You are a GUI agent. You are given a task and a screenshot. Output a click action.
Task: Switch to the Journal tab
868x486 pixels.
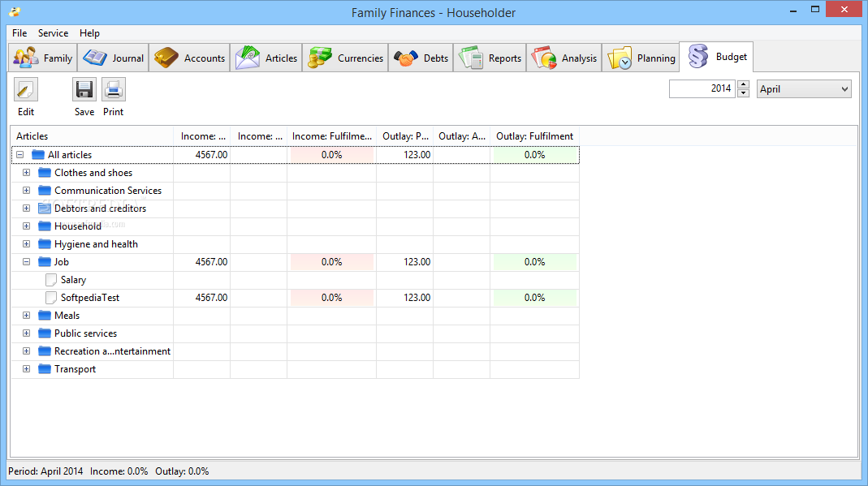pyautogui.click(x=114, y=58)
